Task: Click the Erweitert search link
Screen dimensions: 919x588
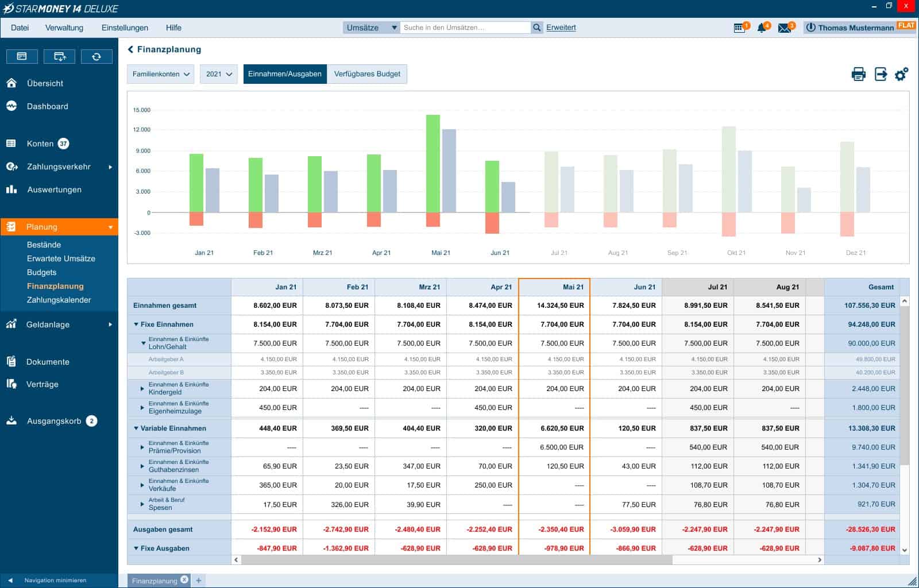Action: [561, 28]
